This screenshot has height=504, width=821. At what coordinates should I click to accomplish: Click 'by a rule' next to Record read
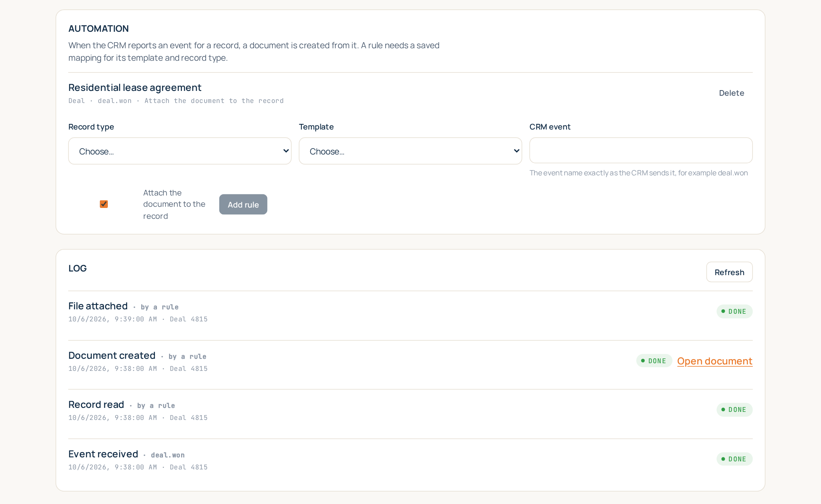click(x=156, y=405)
